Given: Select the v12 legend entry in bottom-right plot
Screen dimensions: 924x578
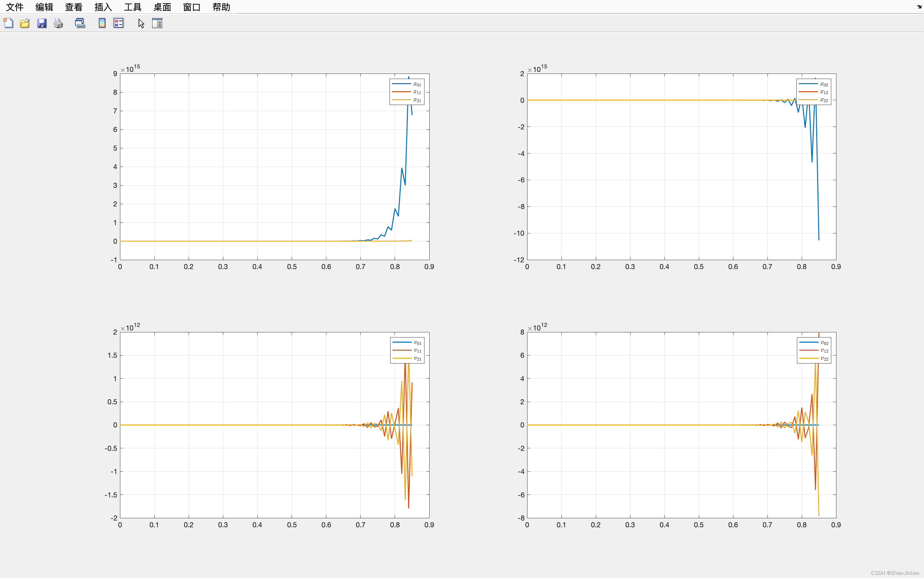Looking at the screenshot, I should 814,350.
